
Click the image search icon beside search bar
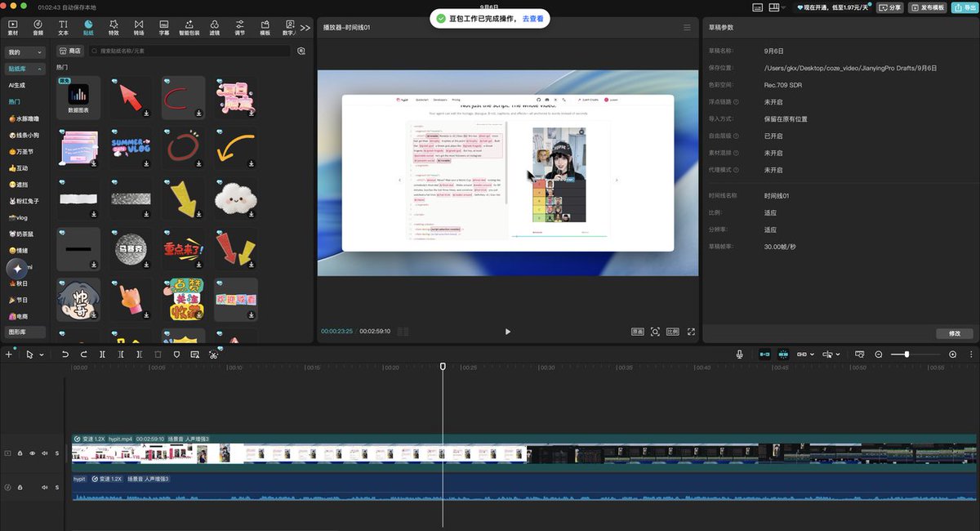coord(301,51)
